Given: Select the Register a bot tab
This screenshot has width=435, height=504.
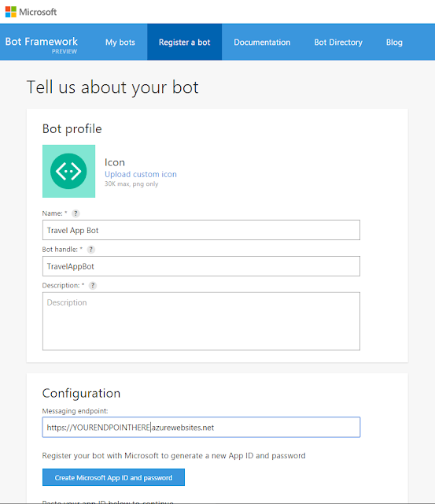Looking at the screenshot, I should tap(185, 42).
